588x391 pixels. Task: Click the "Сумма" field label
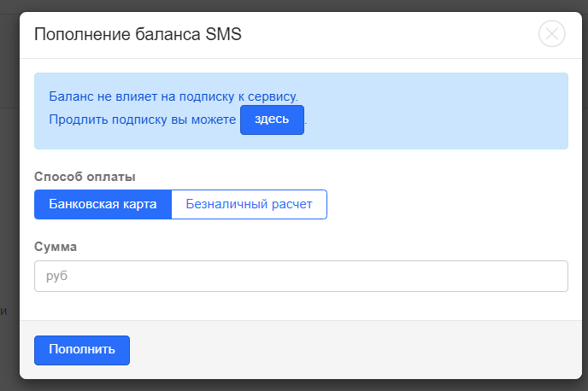(56, 247)
